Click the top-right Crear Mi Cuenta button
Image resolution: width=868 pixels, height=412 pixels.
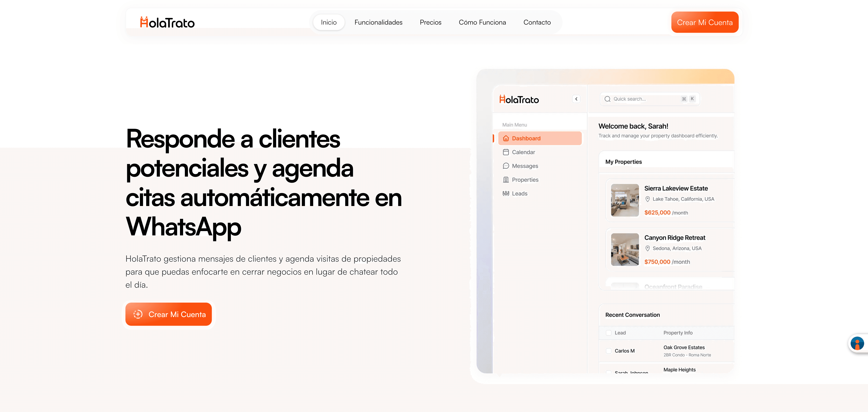(705, 22)
